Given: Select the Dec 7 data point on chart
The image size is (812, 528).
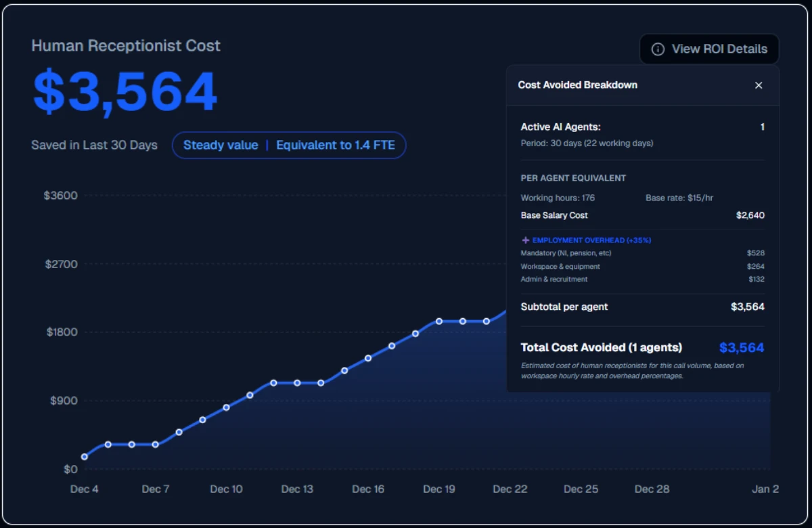Looking at the screenshot, I should pyautogui.click(x=156, y=445).
